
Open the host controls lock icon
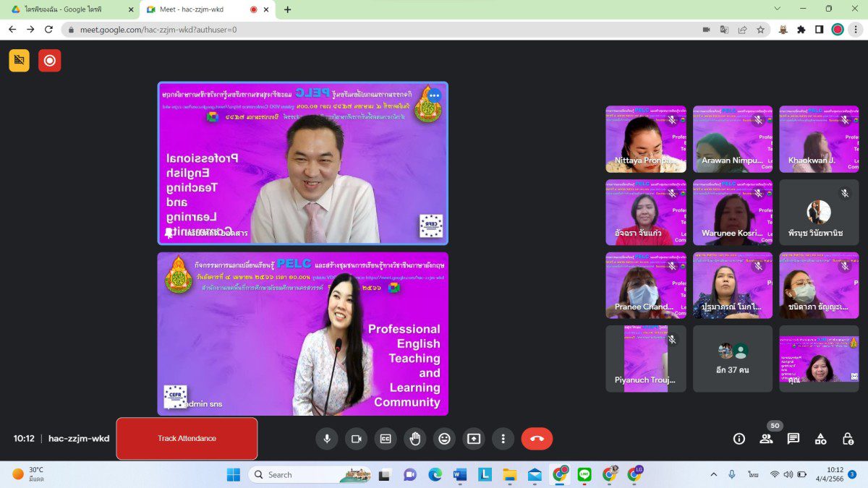pos(848,438)
